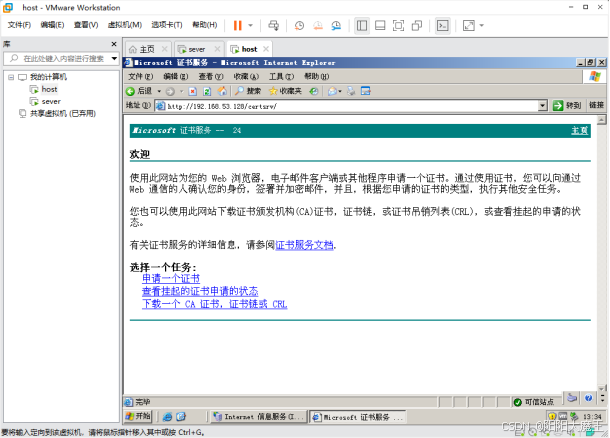Toggle the VMware library sidebar view
The height and width of the screenshot is (438, 610).
(362, 26)
